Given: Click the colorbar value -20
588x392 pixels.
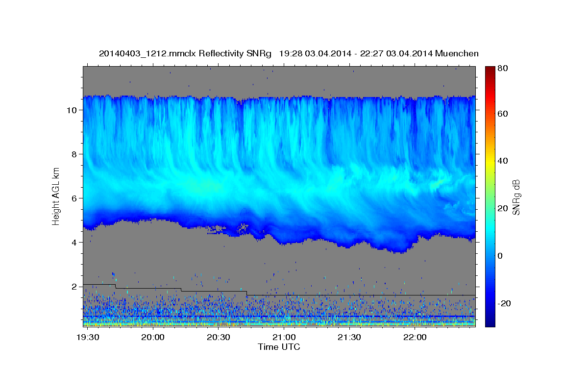Looking at the screenshot, I should point(503,304).
